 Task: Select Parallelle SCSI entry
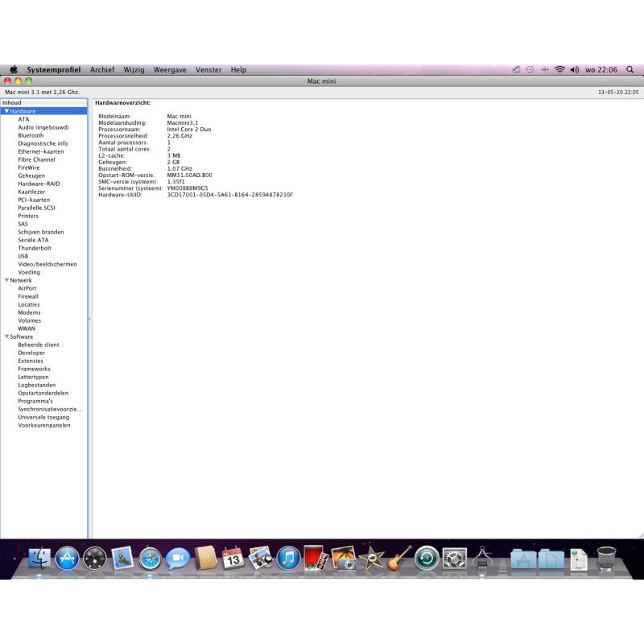(36, 208)
